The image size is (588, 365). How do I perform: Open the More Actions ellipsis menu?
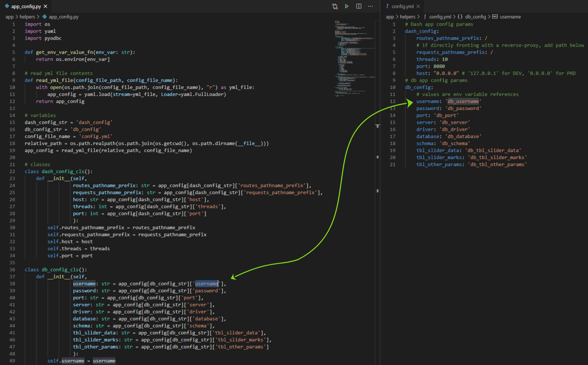[371, 6]
